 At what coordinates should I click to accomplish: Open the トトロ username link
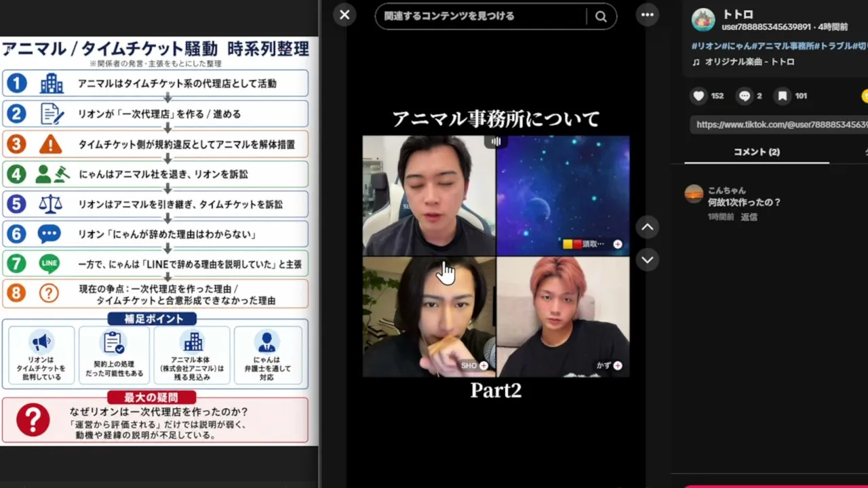click(x=738, y=14)
